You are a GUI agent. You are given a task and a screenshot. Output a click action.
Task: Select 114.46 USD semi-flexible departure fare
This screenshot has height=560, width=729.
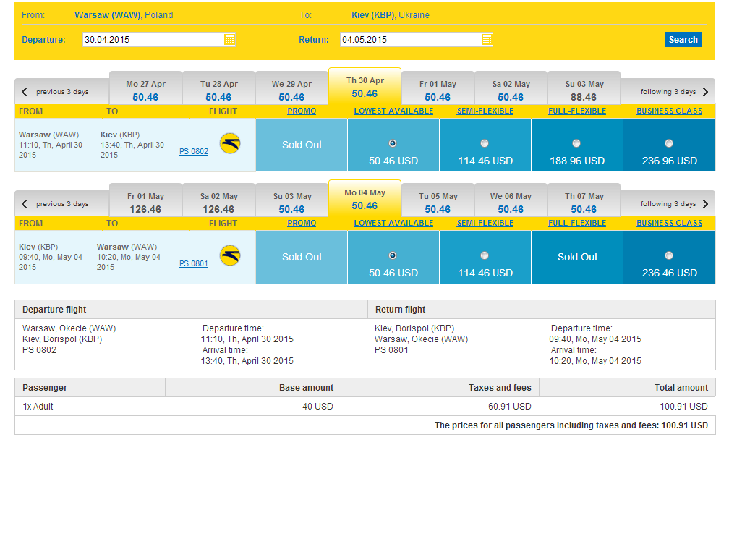tap(485, 143)
